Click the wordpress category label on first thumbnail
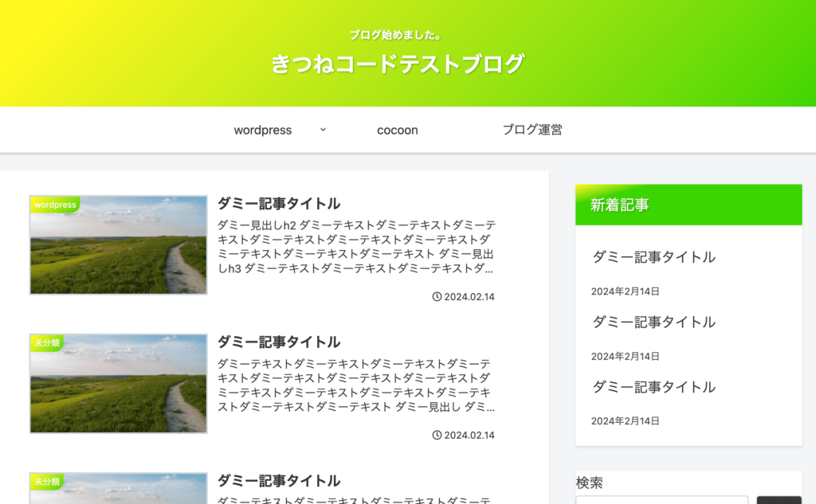Image resolution: width=816 pixels, height=504 pixels. (55, 205)
